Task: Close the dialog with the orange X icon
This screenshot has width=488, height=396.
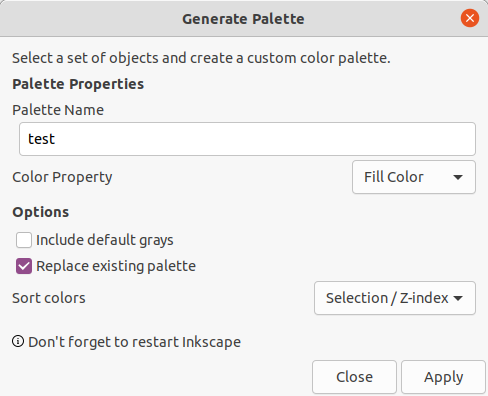Action: 470,18
